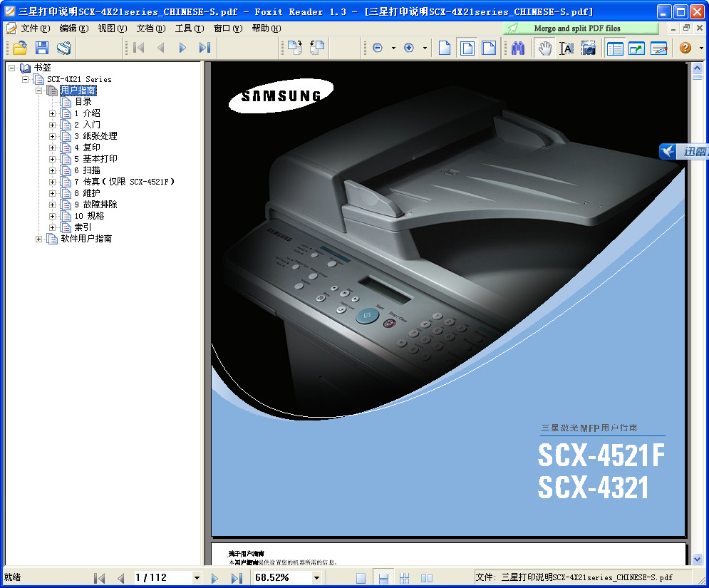Go to previous page in top toolbar
709x588 pixels.
pyautogui.click(x=160, y=48)
